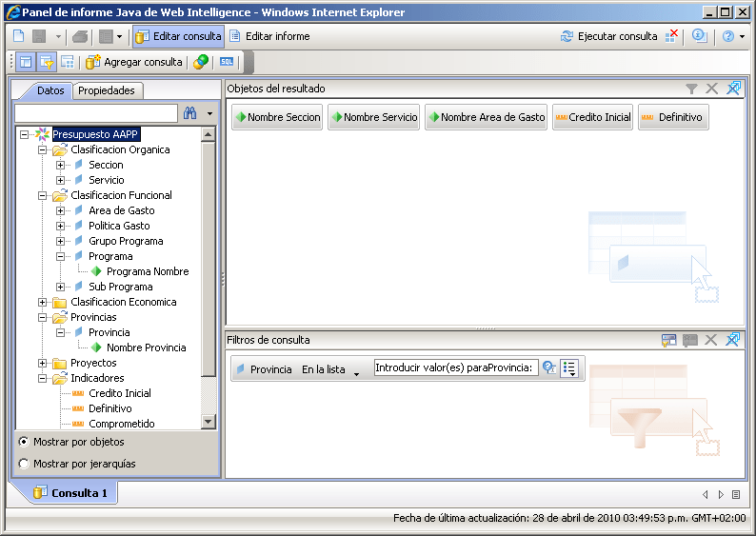Click the SQL view icon

[226, 62]
